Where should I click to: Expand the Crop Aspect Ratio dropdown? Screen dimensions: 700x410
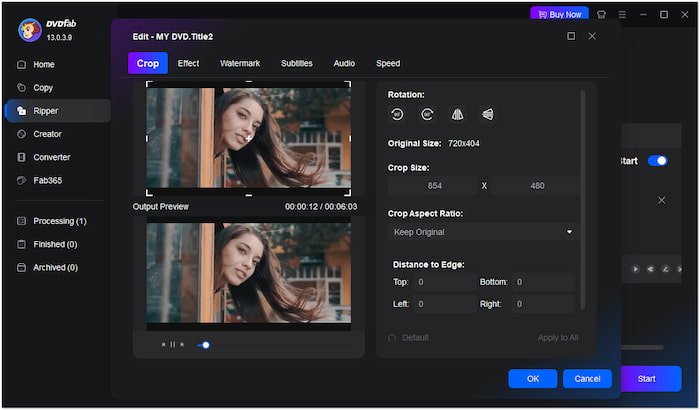[484, 232]
